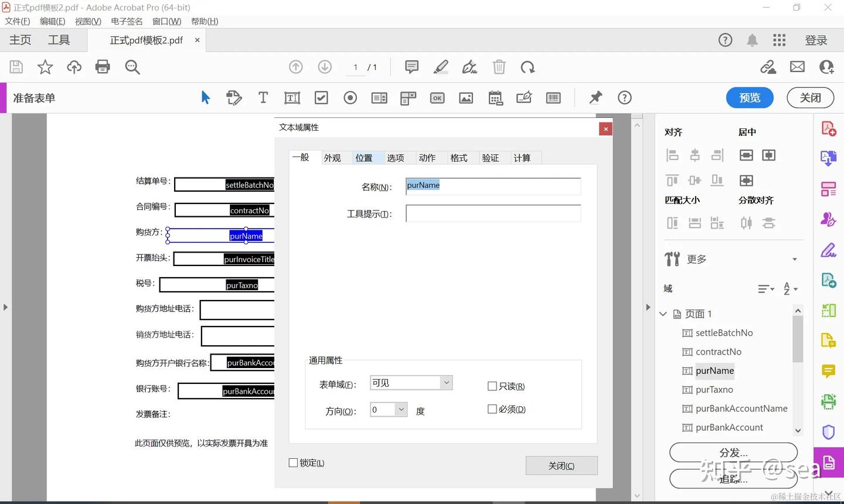Open the 表单域 visibility dropdown

447,382
